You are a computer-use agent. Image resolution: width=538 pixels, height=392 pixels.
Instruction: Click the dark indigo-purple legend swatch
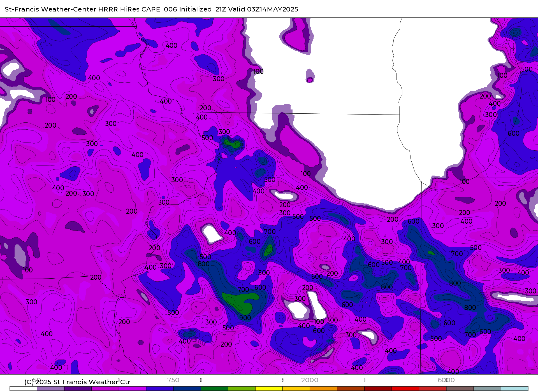[x=78, y=389]
